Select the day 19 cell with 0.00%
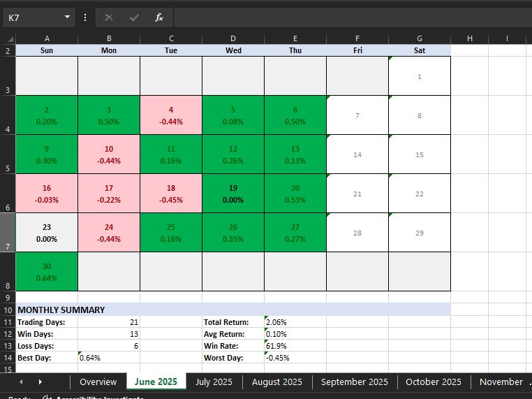The image size is (532, 399). click(233, 194)
